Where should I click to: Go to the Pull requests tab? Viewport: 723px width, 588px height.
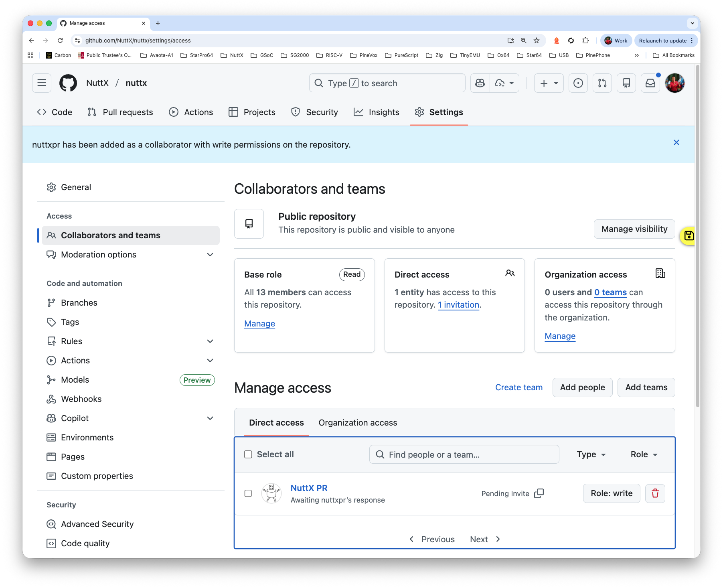tap(120, 112)
